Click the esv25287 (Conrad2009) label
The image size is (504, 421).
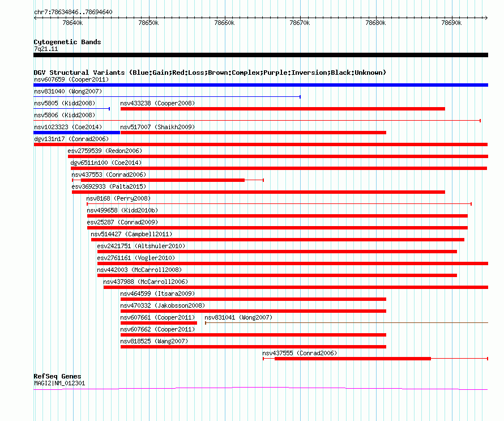(x=122, y=222)
